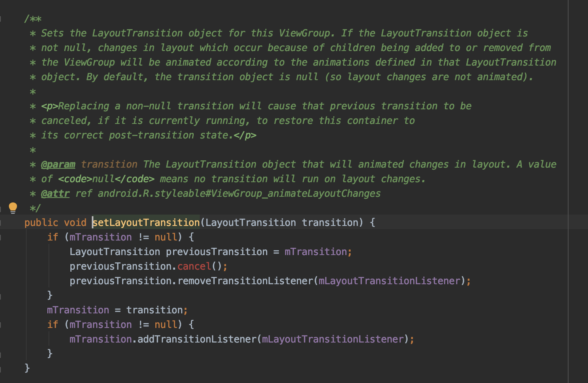Collapse the first if-block fold marker
The width and height of the screenshot is (588, 383).
[x=1, y=237]
